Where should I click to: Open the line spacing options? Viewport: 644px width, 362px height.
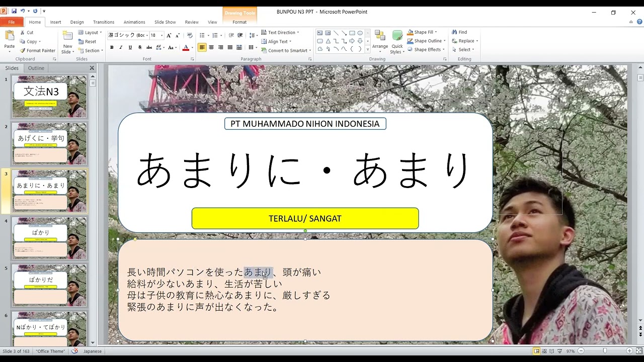click(x=253, y=35)
